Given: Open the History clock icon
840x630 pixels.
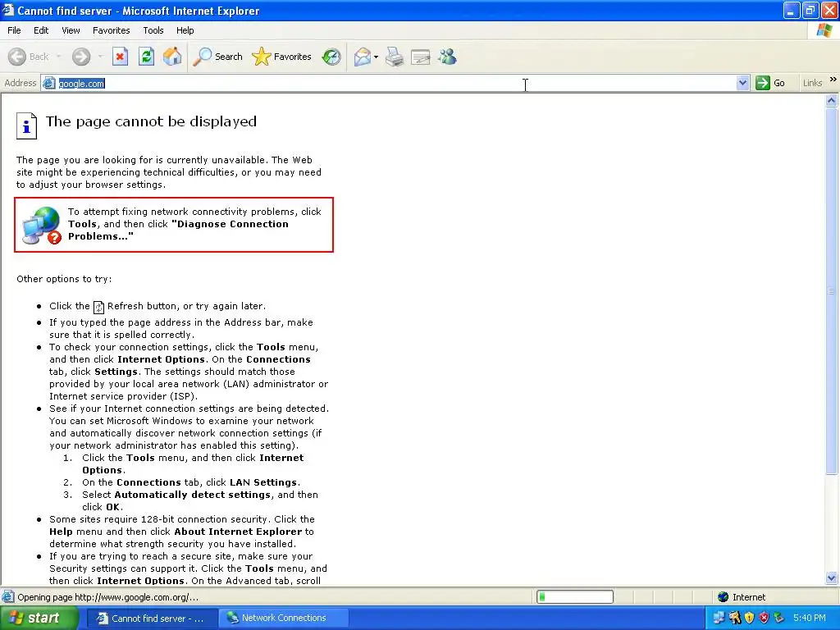Looking at the screenshot, I should [x=331, y=57].
